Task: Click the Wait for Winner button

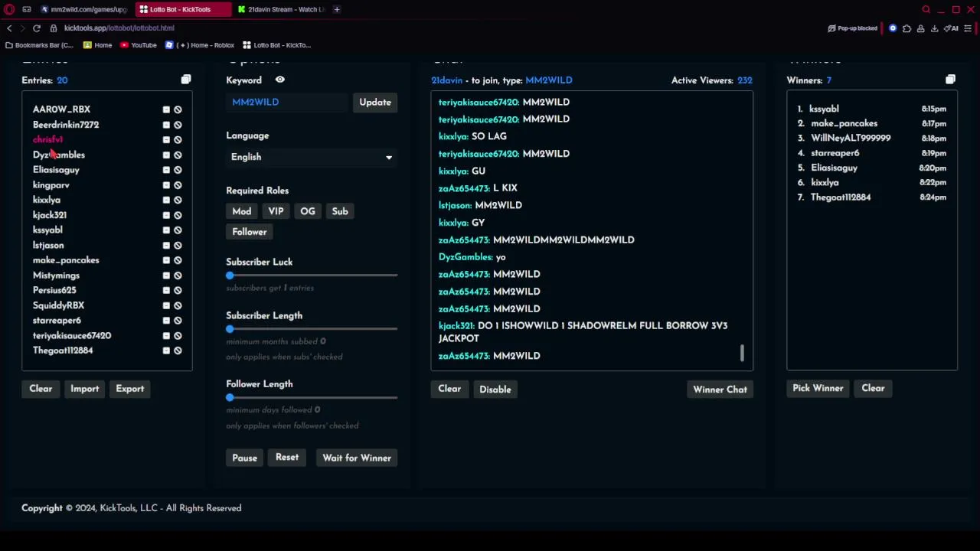Action: pos(357,458)
